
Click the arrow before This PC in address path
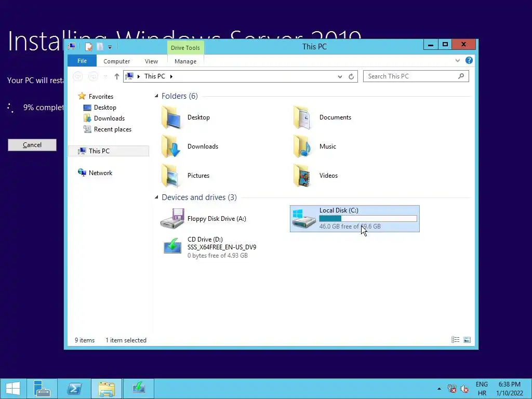point(138,76)
